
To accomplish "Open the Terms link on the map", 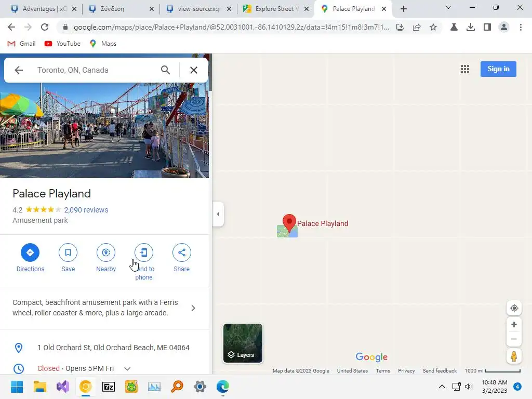I will click(383, 371).
